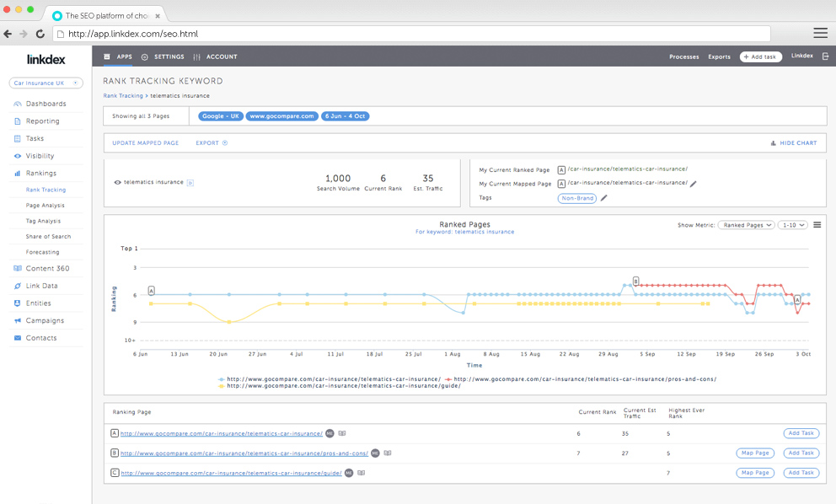The image size is (836, 504).
Task: Click Add Task in row C
Action: pyautogui.click(x=801, y=473)
